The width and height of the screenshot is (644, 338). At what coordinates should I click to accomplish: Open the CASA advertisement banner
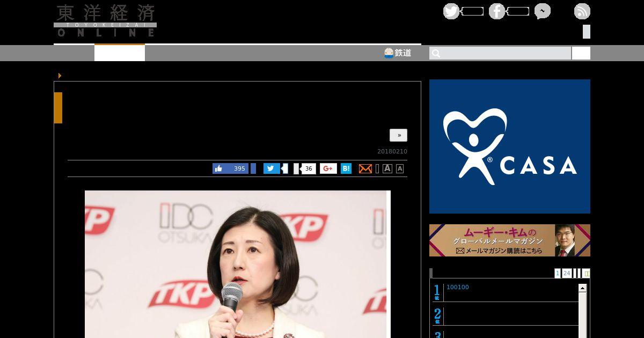coord(510,146)
